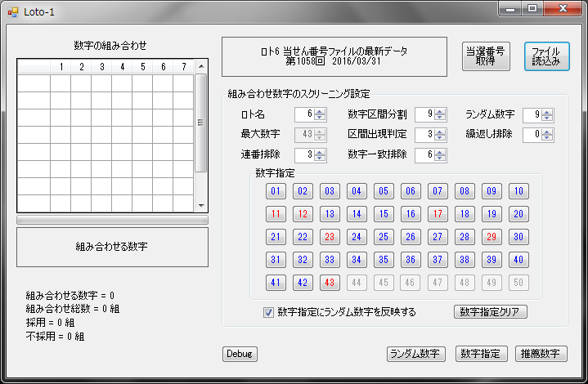The image size is (588, 384).
Task: Click the ファイル読込み button
Action: (546, 56)
